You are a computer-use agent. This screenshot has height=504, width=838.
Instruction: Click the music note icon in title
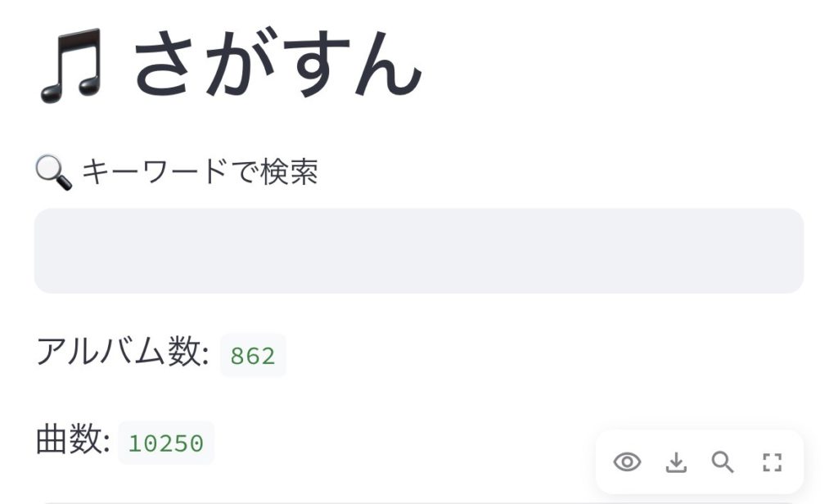coord(70,65)
